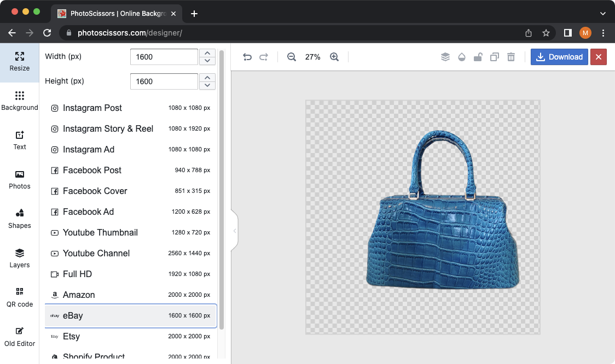The width and height of the screenshot is (615, 364).
Task: Increase Width using the up stepper arrow
Action: click(x=207, y=52)
